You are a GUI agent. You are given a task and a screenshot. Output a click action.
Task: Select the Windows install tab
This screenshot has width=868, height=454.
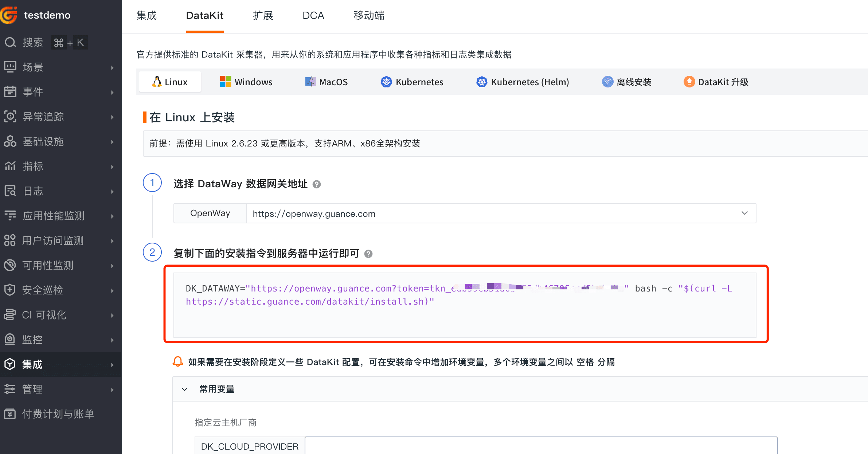pos(246,82)
